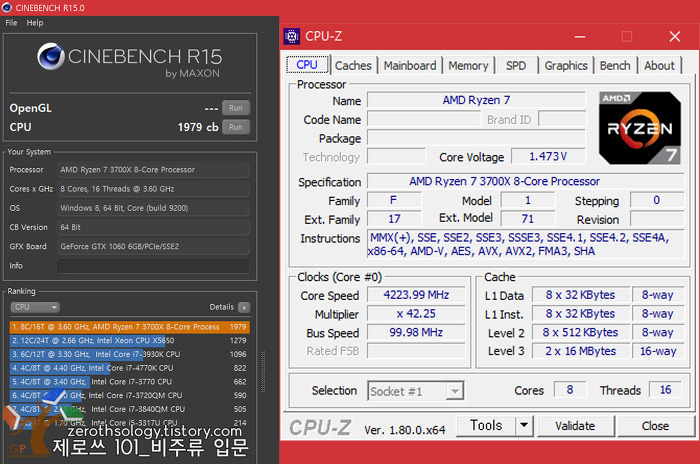Select the Intel Xeon CPU X5650 ranking row
Image resolution: width=700 pixels, height=464 pixels.
point(129,341)
